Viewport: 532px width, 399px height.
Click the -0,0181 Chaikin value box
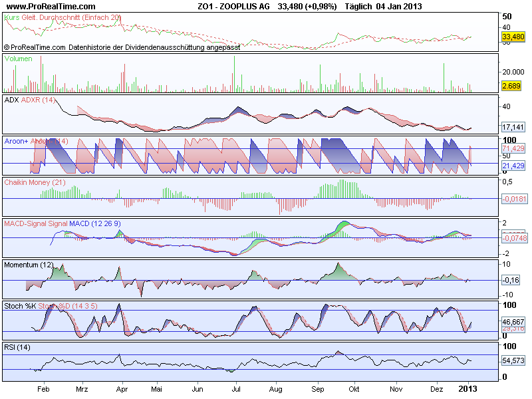515,199
